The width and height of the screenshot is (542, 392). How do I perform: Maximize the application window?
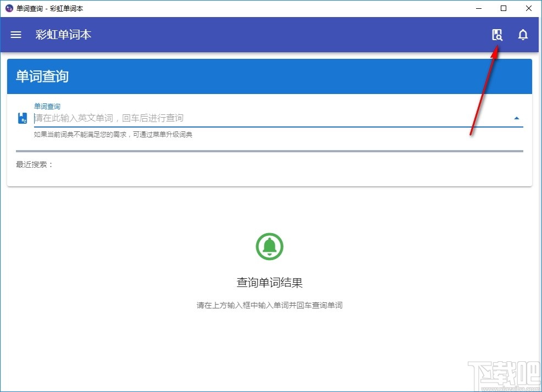(502, 8)
